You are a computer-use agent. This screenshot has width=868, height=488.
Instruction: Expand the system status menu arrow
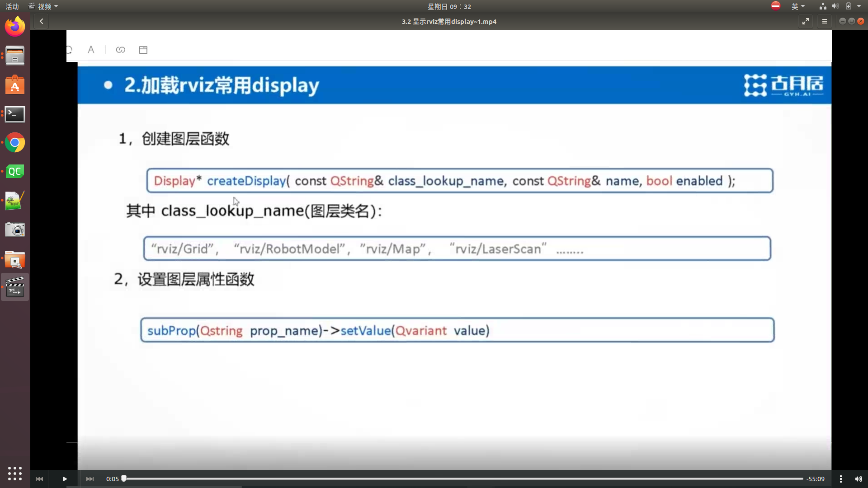[859, 6]
